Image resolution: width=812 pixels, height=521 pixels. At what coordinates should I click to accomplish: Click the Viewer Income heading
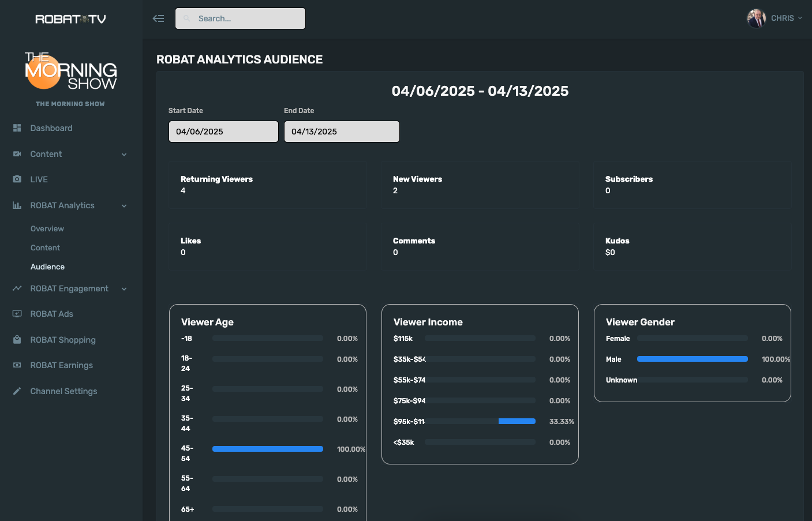[428, 322]
